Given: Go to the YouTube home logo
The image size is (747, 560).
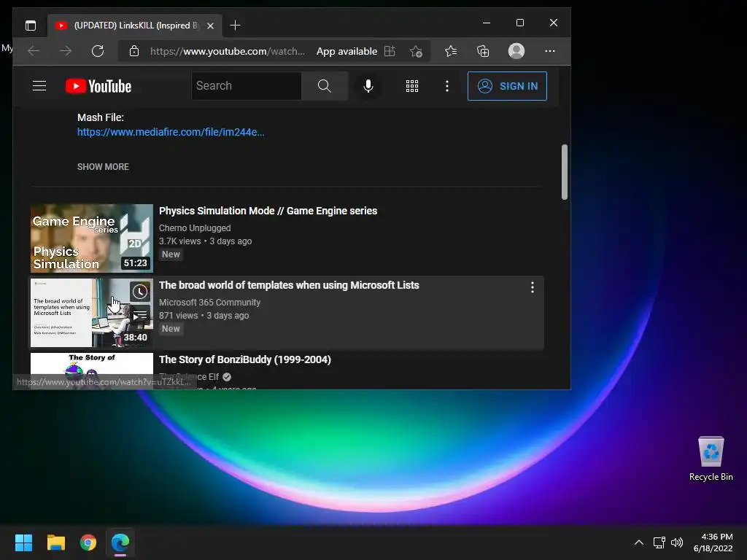Looking at the screenshot, I should tap(98, 86).
